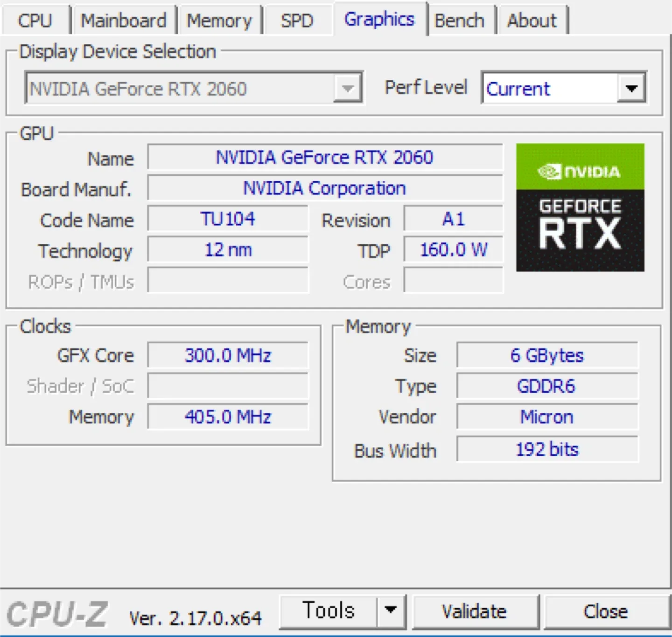Image resolution: width=672 pixels, height=637 pixels.
Task: Expand the Perf Level dropdown
Action: tap(631, 88)
